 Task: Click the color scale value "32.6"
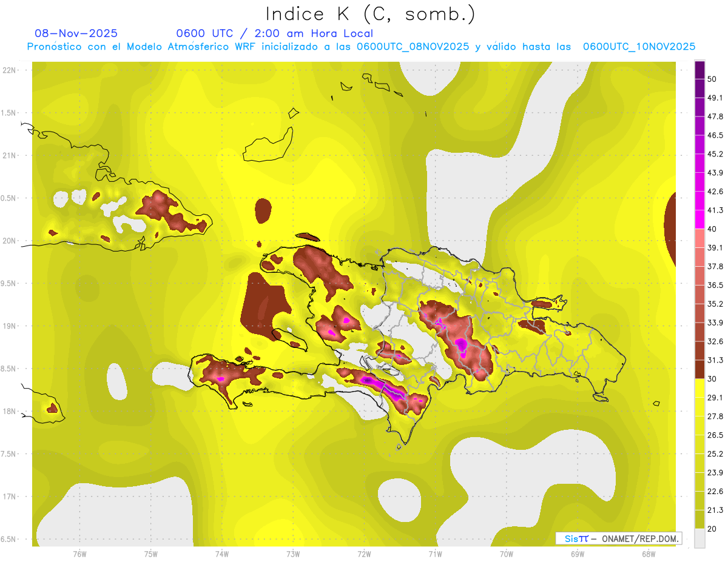coord(715,341)
